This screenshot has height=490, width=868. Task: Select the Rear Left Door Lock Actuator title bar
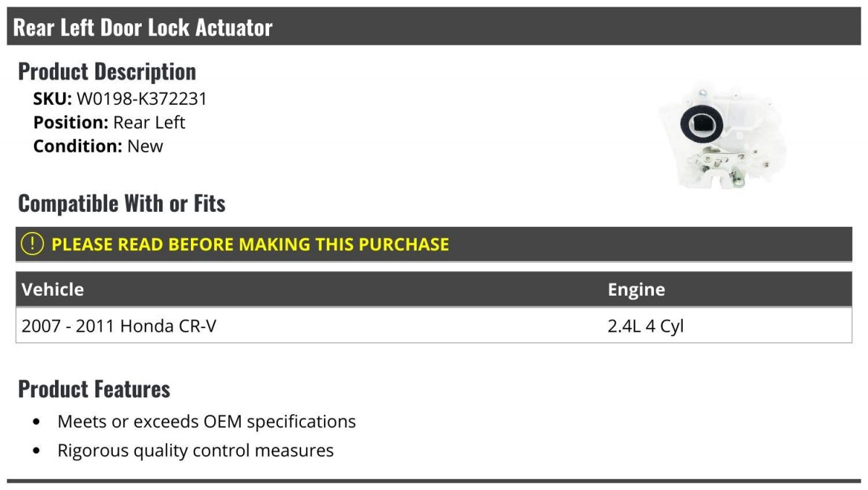(x=434, y=27)
